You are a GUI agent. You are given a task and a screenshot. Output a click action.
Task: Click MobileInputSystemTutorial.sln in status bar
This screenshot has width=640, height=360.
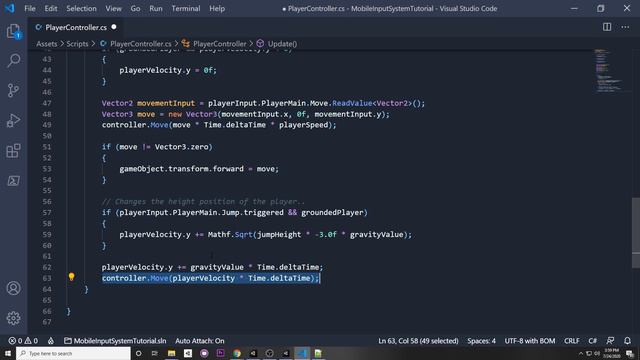[x=115, y=341]
